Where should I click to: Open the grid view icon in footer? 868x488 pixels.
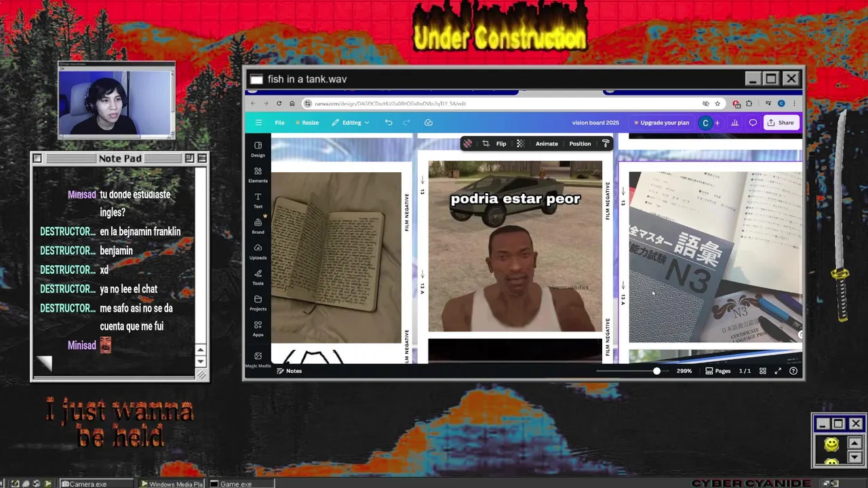point(763,371)
